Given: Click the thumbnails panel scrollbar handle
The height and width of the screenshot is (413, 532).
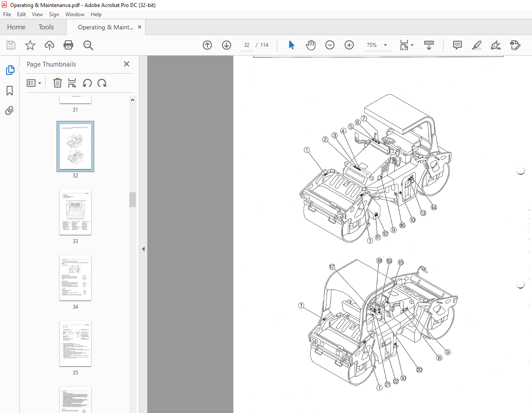Looking at the screenshot, I should (x=132, y=200).
